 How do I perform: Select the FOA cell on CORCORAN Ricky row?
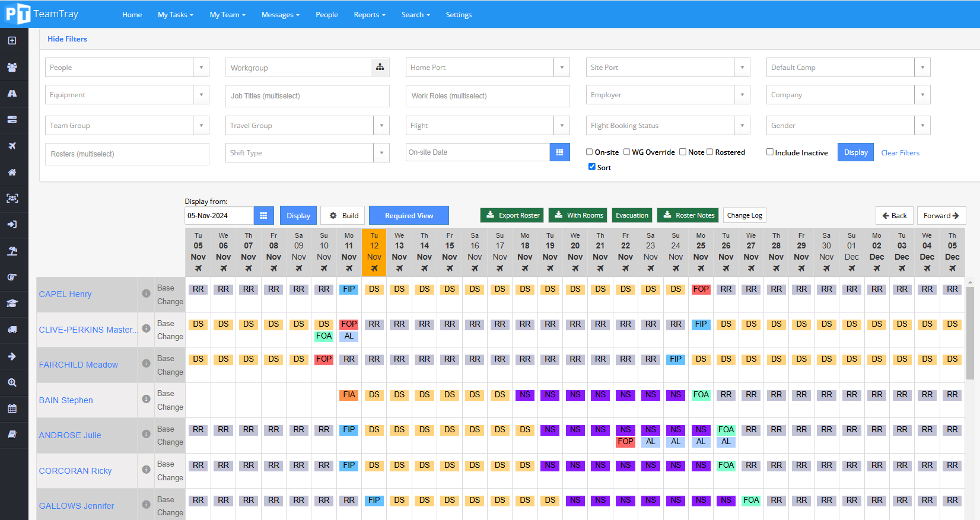[x=726, y=465]
